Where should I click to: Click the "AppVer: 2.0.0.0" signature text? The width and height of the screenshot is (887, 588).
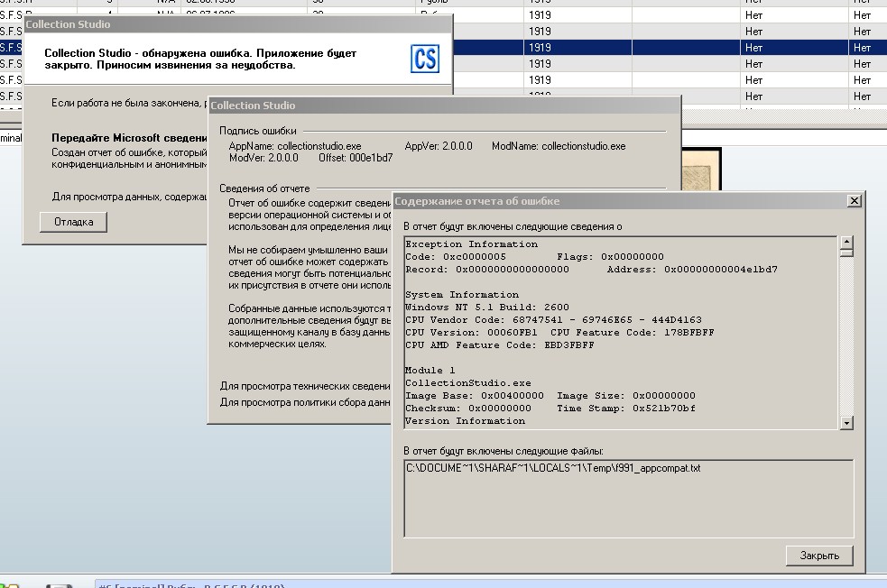439,146
